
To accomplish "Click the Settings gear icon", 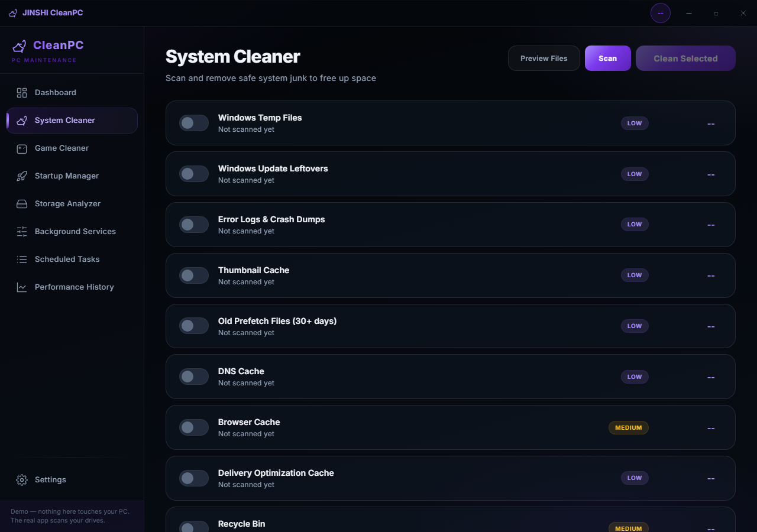I will click(x=22, y=480).
